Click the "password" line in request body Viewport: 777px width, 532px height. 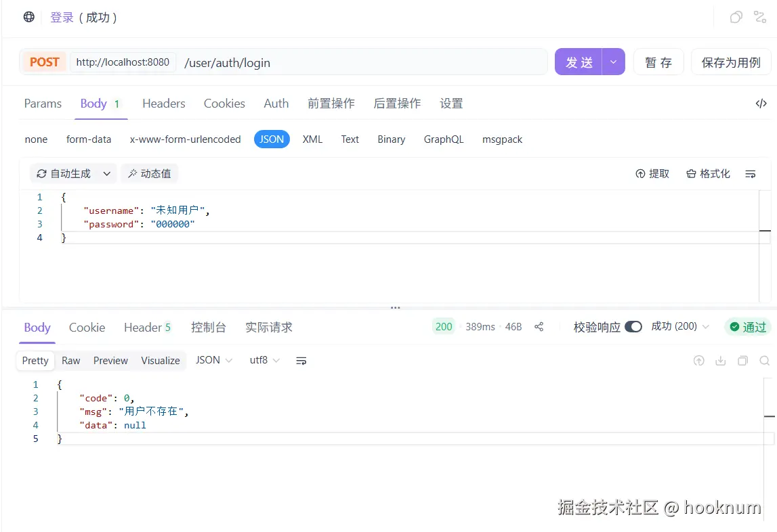click(x=139, y=224)
